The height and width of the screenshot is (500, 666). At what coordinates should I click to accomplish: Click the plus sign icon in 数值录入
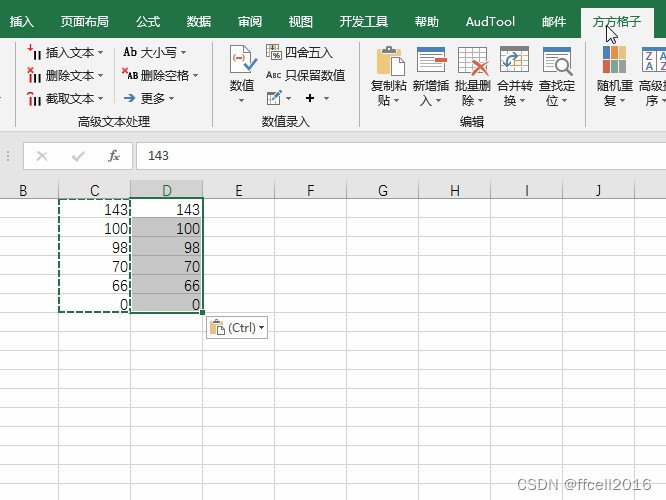click(x=310, y=98)
